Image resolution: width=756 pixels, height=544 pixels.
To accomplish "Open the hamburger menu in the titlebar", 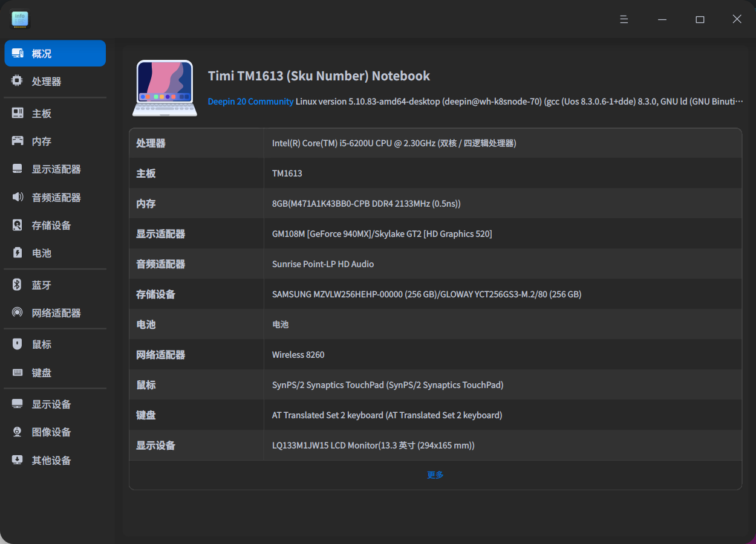I will tap(624, 19).
